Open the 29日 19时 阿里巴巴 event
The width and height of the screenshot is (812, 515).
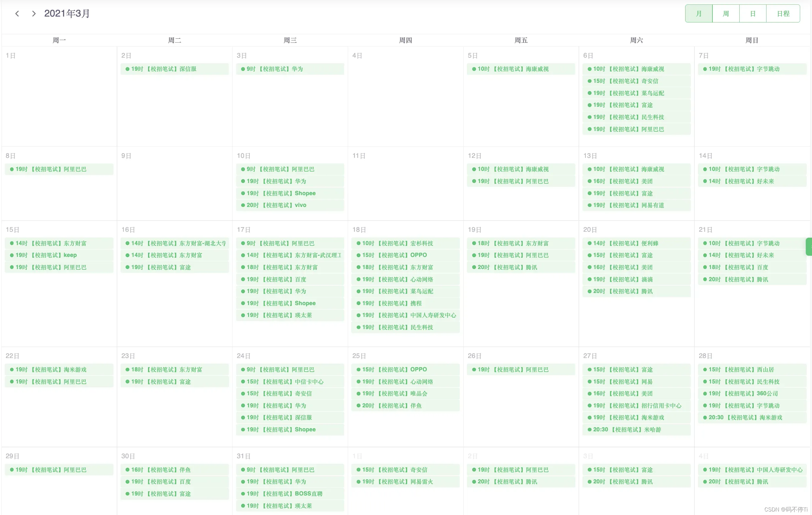click(59, 470)
